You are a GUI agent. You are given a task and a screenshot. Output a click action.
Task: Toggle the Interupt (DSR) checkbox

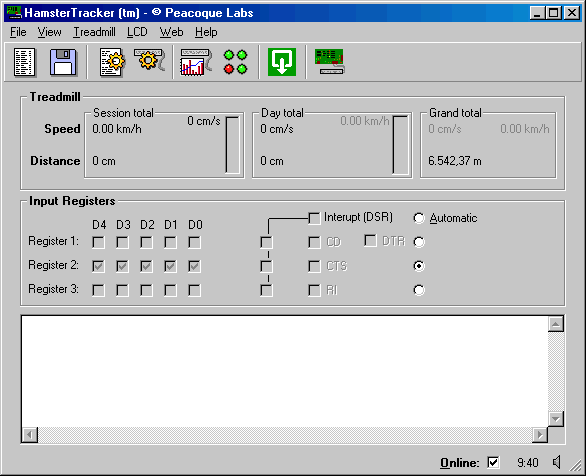314,218
